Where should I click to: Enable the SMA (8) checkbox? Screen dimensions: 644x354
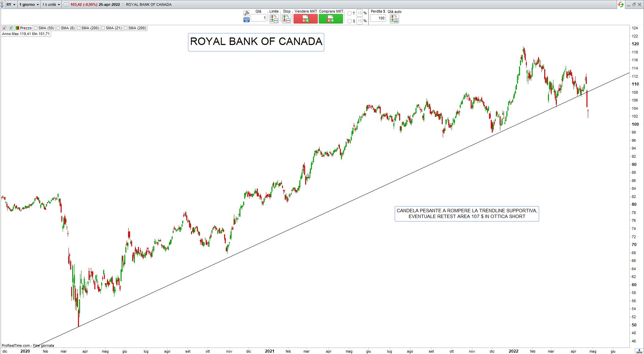(x=58, y=28)
